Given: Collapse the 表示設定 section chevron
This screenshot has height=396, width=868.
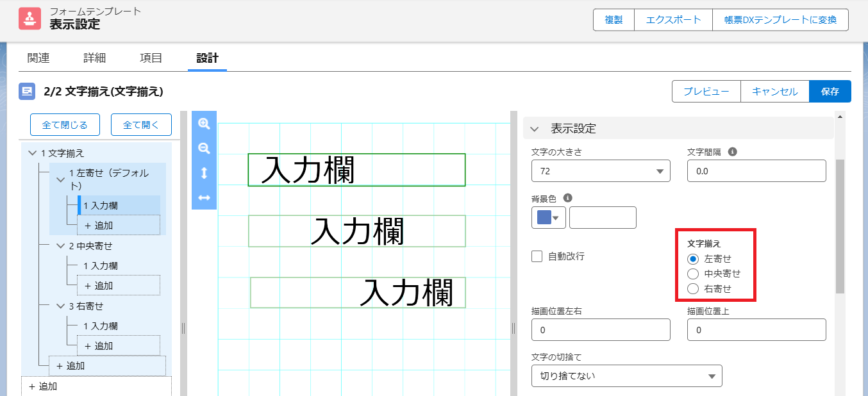Looking at the screenshot, I should click(x=535, y=129).
